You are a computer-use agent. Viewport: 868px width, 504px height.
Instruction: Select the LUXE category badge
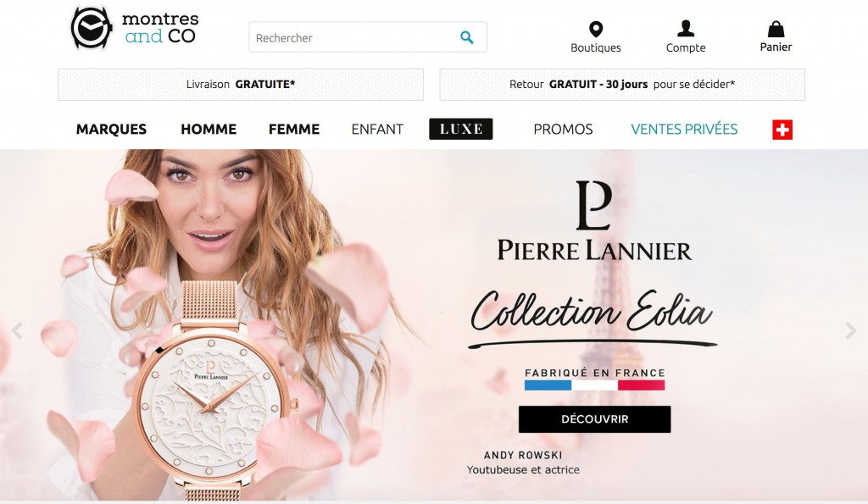[460, 129]
